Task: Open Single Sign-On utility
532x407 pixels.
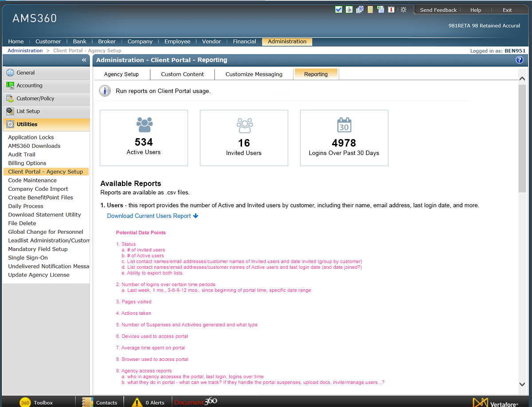Action: [28, 258]
